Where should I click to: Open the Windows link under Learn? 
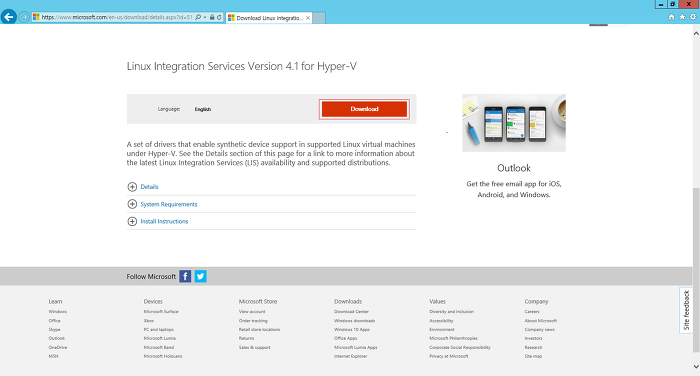click(58, 312)
